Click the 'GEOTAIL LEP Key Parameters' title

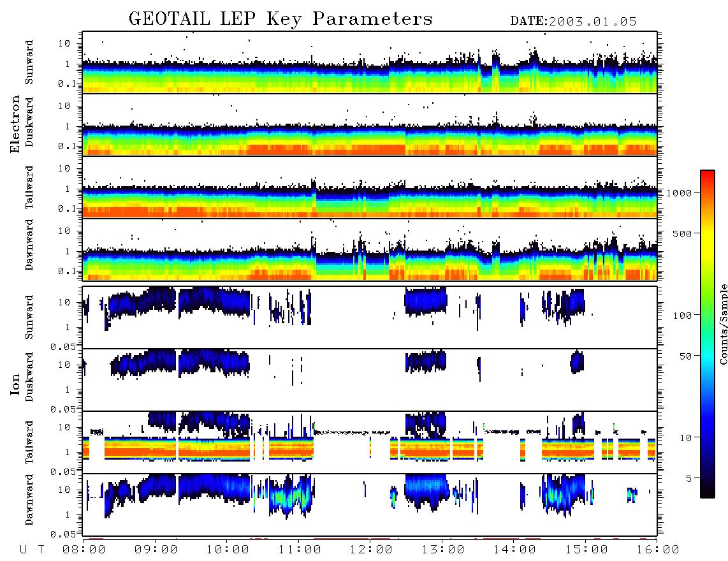pyautogui.click(x=280, y=19)
